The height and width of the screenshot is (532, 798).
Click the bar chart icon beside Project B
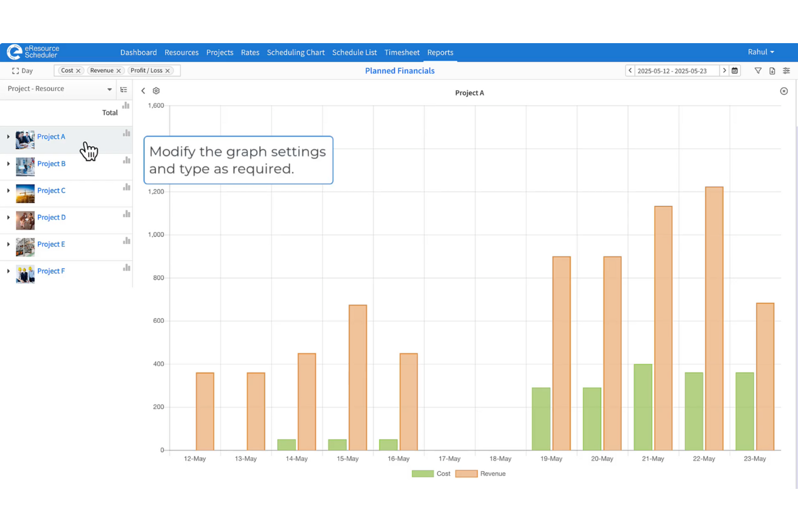(126, 160)
